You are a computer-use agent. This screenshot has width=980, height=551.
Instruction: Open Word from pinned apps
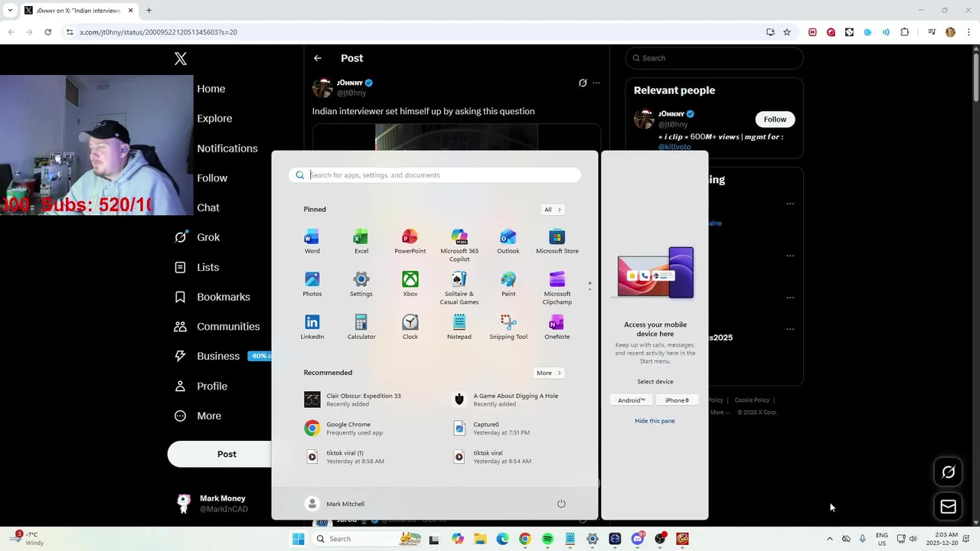(x=312, y=241)
